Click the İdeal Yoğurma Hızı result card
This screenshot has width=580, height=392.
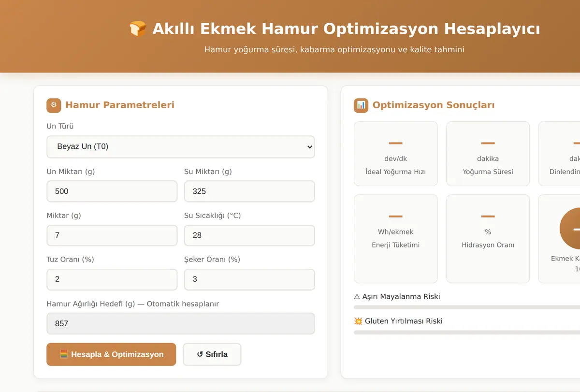click(x=396, y=154)
